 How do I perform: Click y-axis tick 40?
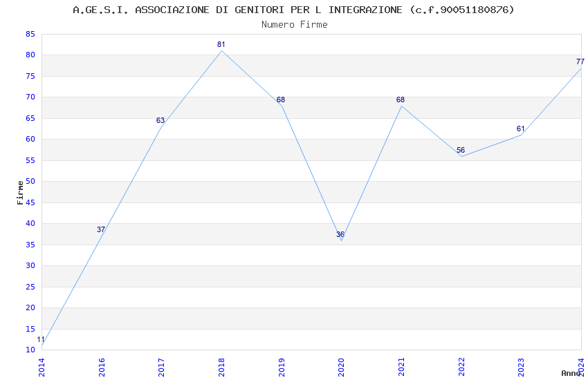point(30,223)
